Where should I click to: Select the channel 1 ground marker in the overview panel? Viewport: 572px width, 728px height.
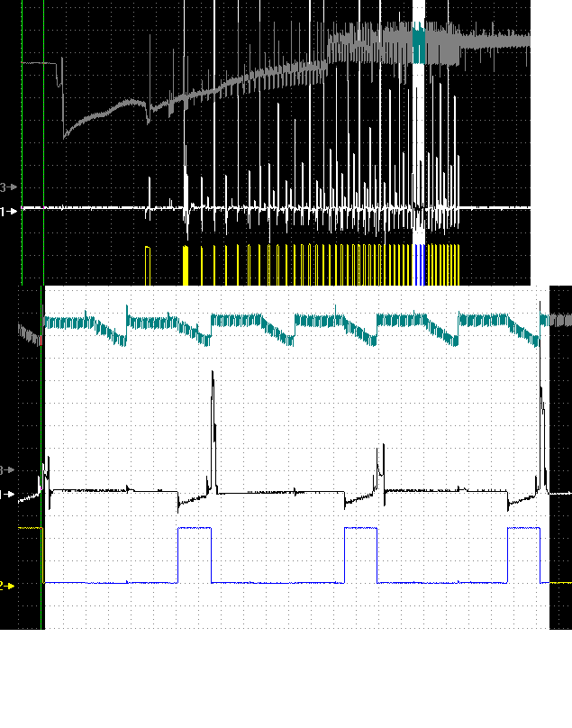pos(8,212)
